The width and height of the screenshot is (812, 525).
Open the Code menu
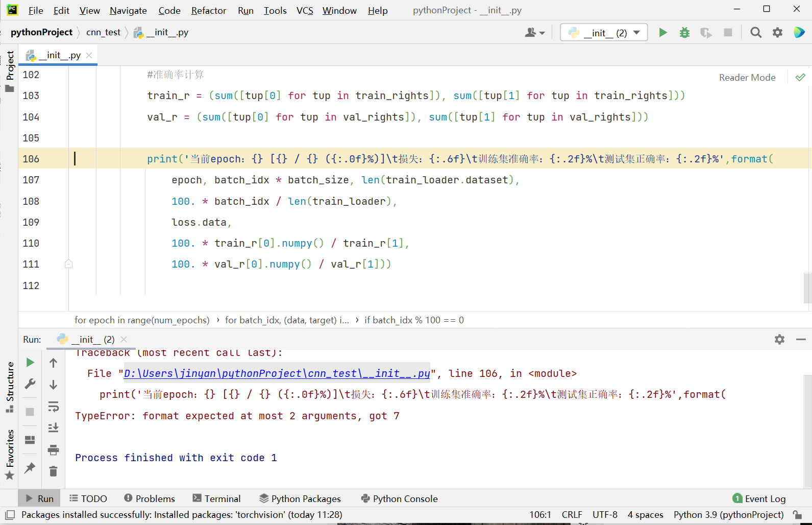pos(169,10)
